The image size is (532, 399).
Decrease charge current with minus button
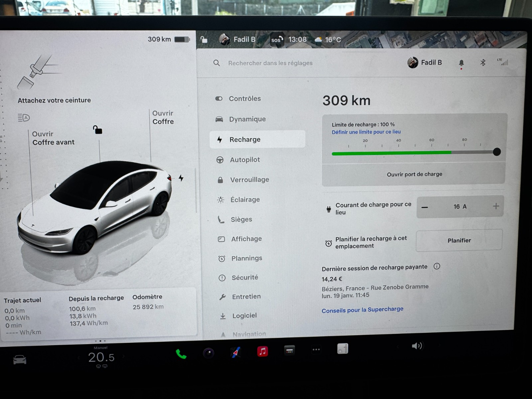point(425,207)
